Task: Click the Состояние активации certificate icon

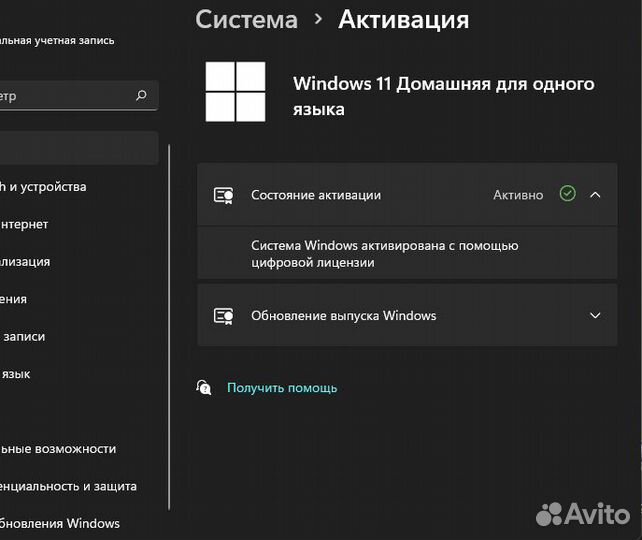Action: coord(224,195)
